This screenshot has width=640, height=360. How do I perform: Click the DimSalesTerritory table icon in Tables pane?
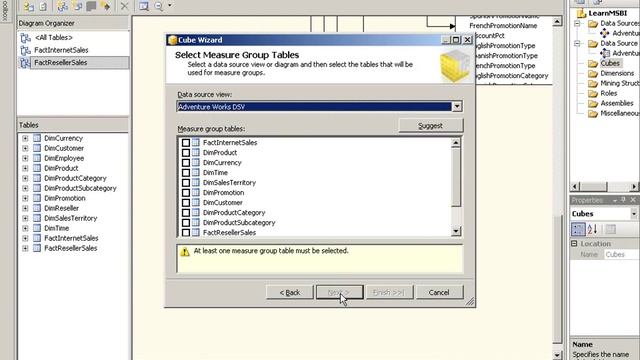[37, 218]
